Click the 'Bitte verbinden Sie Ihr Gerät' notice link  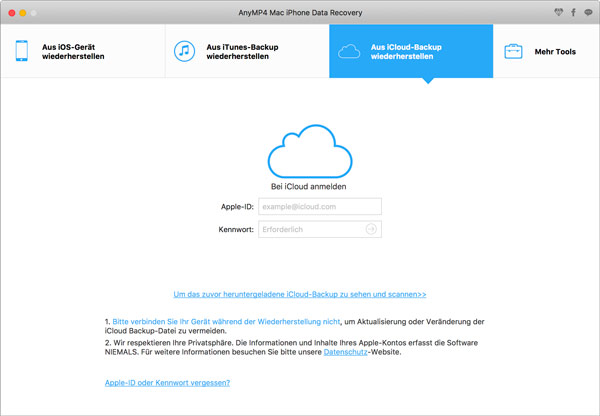[225, 321]
